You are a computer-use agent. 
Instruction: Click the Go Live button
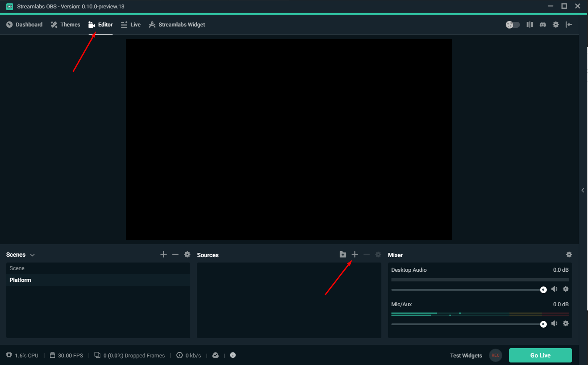click(x=540, y=355)
